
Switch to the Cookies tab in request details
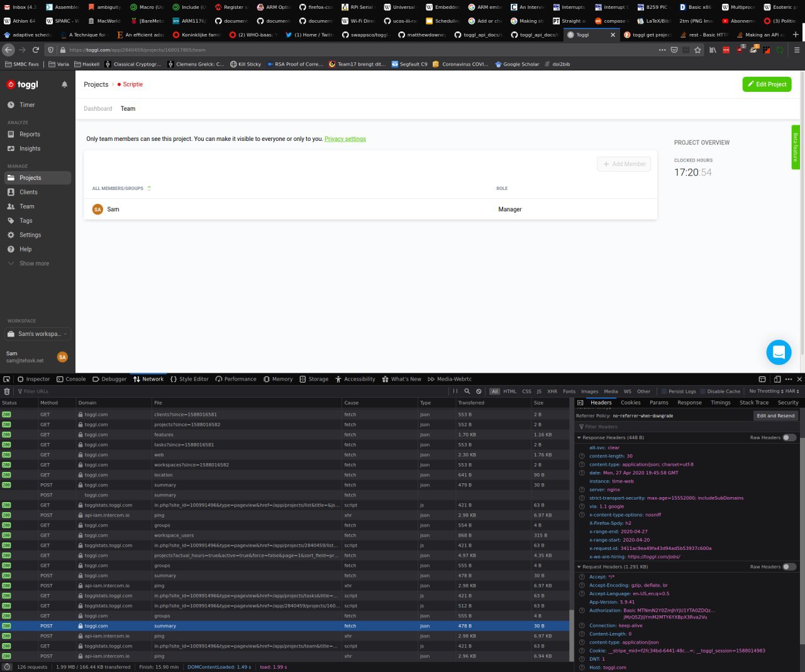click(x=630, y=403)
